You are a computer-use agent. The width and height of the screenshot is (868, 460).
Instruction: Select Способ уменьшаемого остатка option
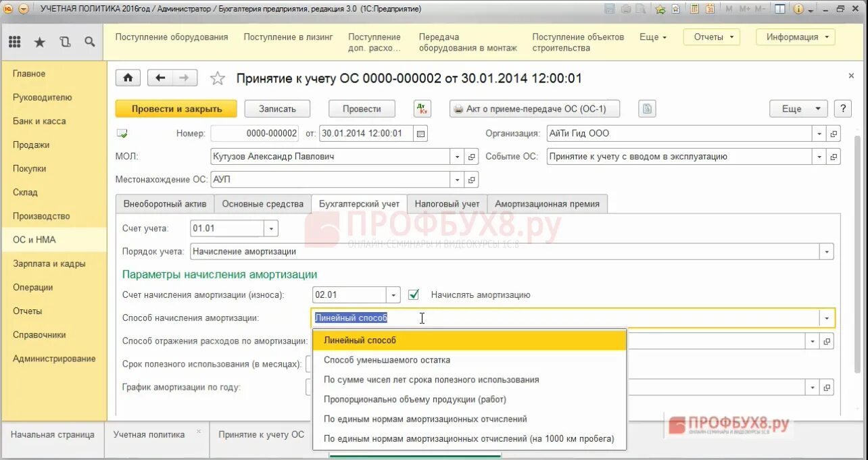pyautogui.click(x=469, y=360)
